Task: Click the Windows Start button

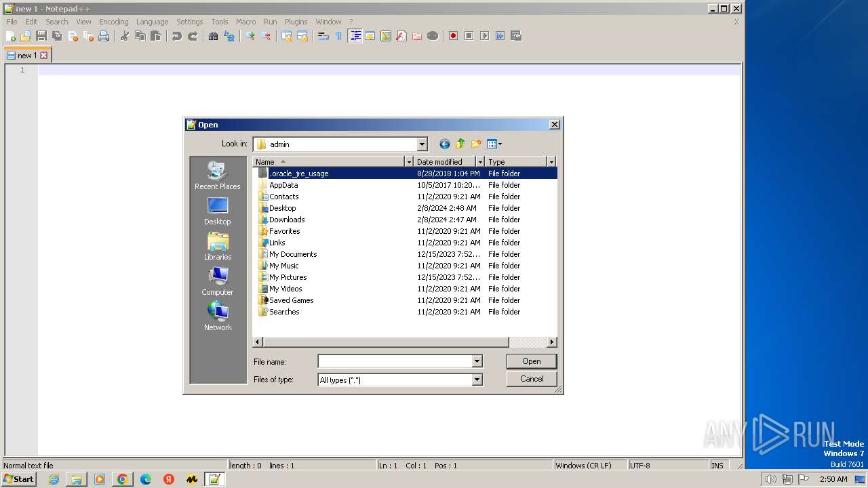Action: pos(18,479)
